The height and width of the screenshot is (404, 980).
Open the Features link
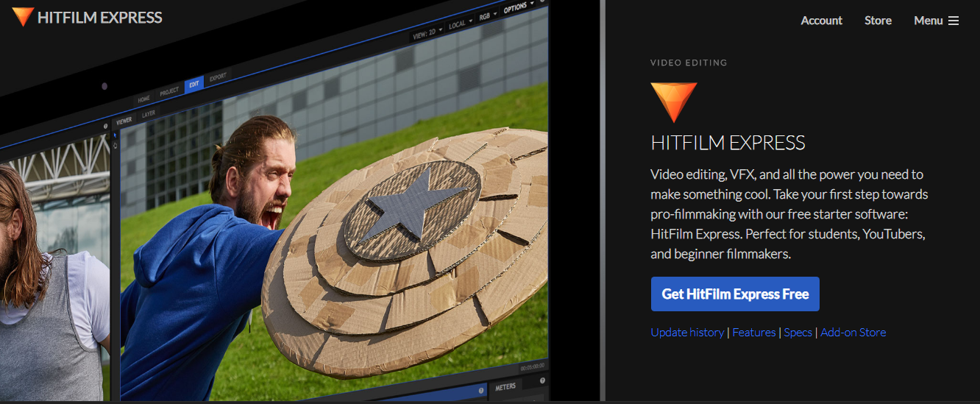click(x=753, y=333)
